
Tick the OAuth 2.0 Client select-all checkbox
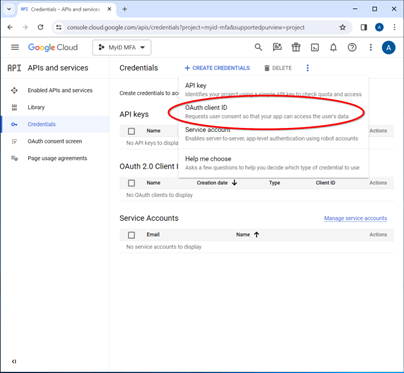click(131, 183)
